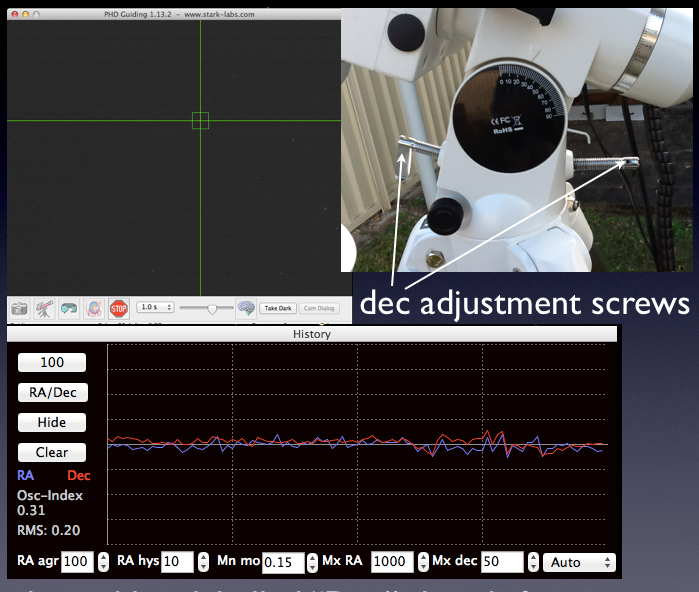699x592 pixels.
Task: Open the Auto Dec mode dropdown
Action: point(579,562)
